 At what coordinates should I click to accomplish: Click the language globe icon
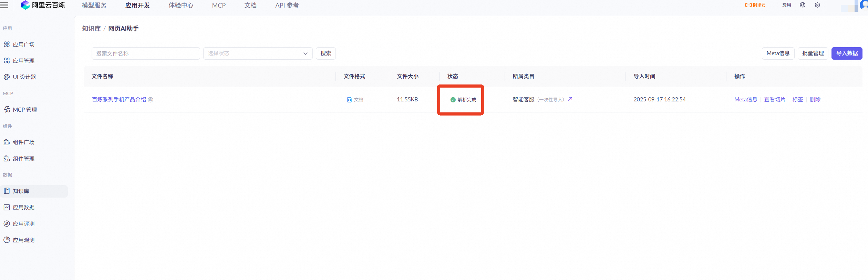[803, 5]
